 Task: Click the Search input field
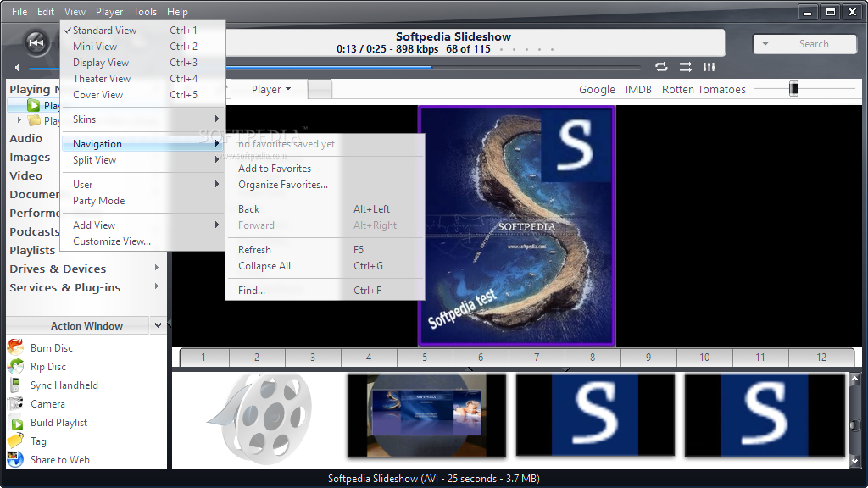pos(814,44)
